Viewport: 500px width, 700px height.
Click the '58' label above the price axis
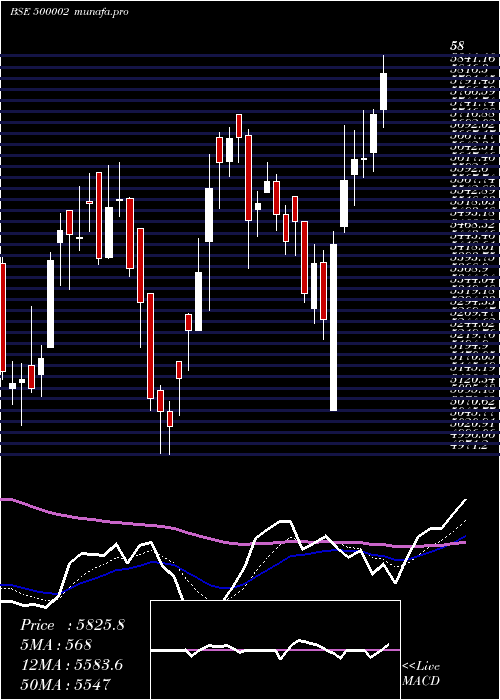[x=457, y=46]
